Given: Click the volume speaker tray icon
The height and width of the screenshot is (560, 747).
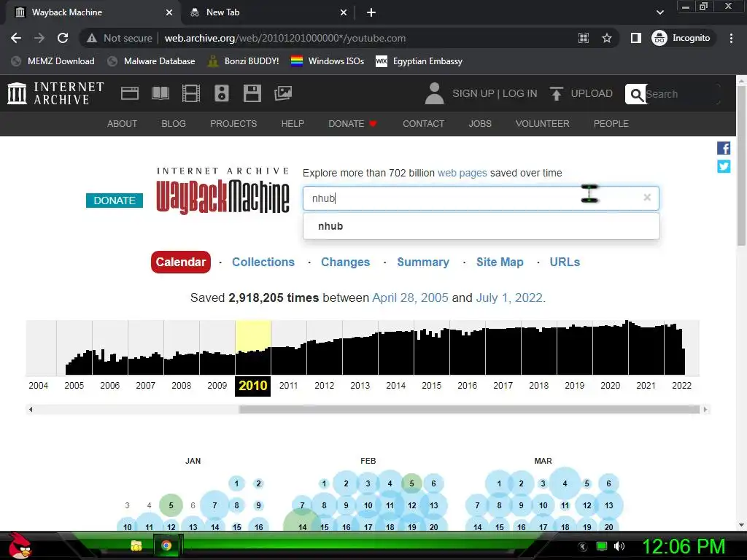Looking at the screenshot, I should (619, 546).
